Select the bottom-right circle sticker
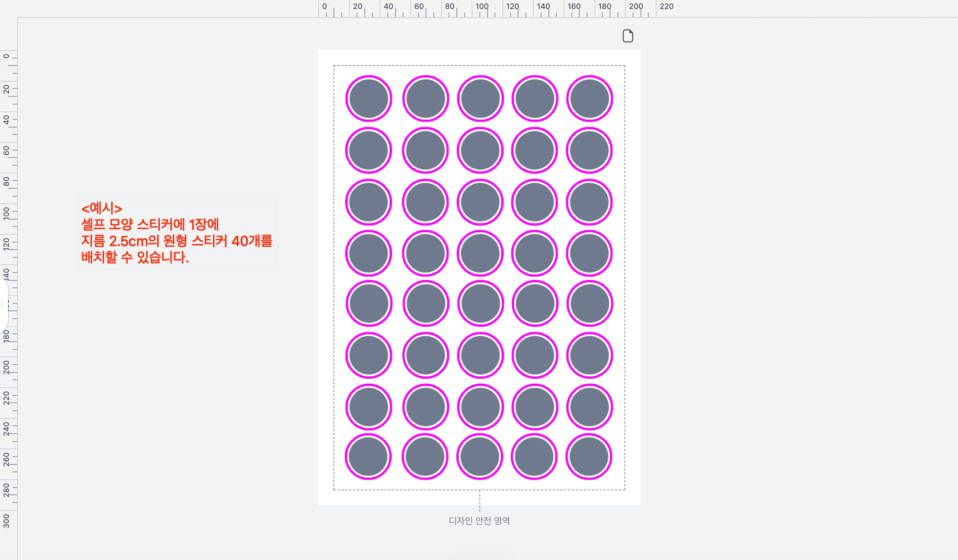Image resolution: width=958 pixels, height=560 pixels. pos(589,456)
